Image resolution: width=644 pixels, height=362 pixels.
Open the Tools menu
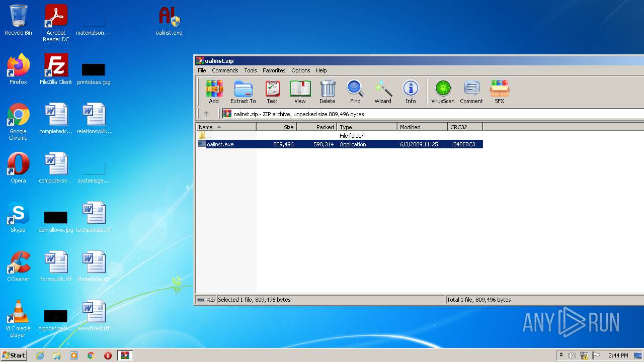coord(251,70)
